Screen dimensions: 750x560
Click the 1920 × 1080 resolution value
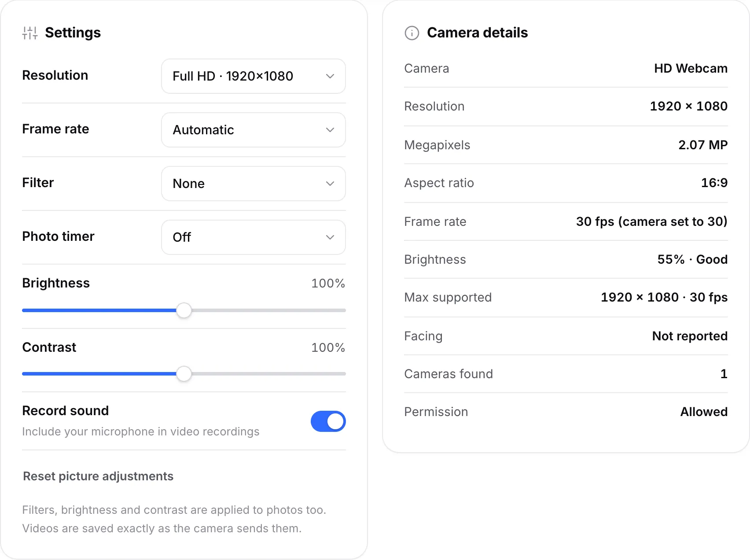(689, 106)
